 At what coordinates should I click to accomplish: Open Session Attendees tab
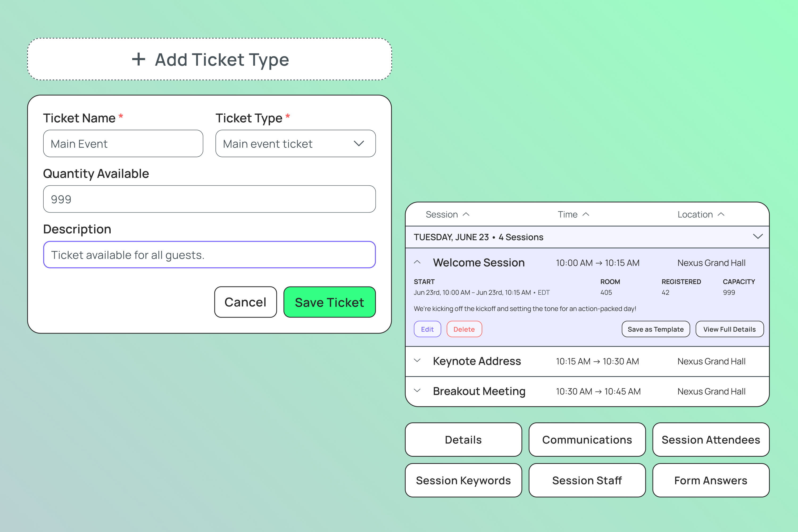point(711,440)
